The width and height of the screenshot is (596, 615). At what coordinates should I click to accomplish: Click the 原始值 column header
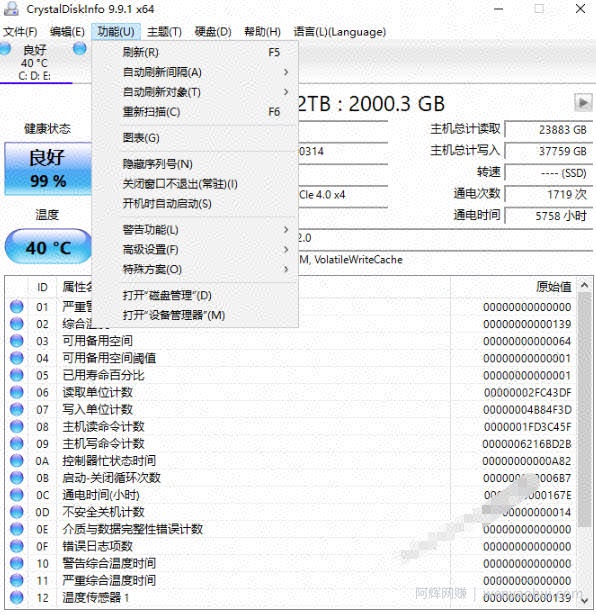click(x=554, y=287)
